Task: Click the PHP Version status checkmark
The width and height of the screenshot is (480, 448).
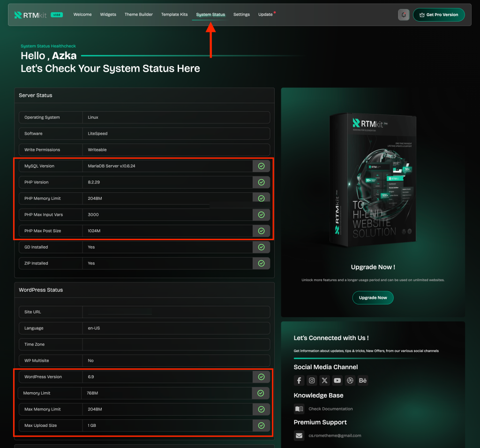Action: [x=261, y=182]
